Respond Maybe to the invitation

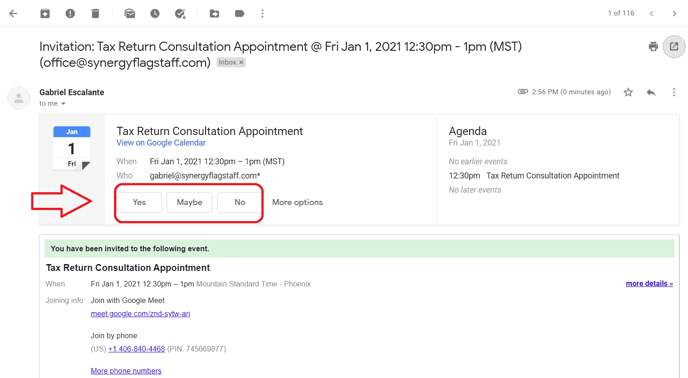[190, 202]
